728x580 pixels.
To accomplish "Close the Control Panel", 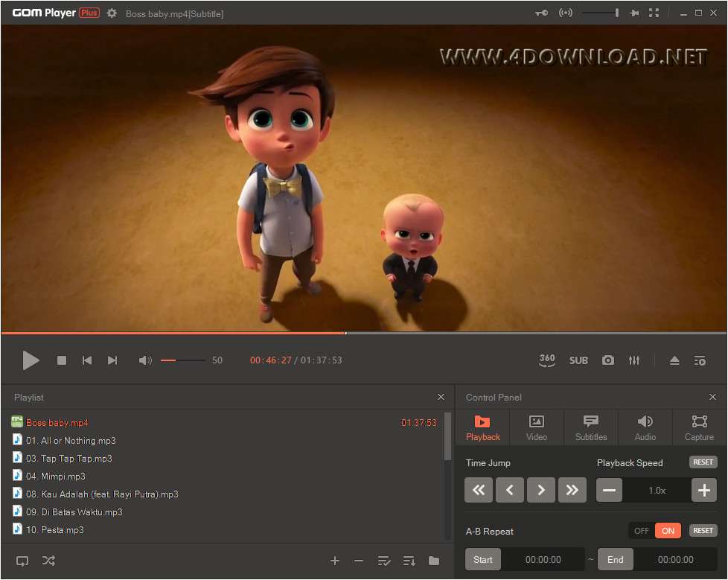I will click(x=712, y=397).
